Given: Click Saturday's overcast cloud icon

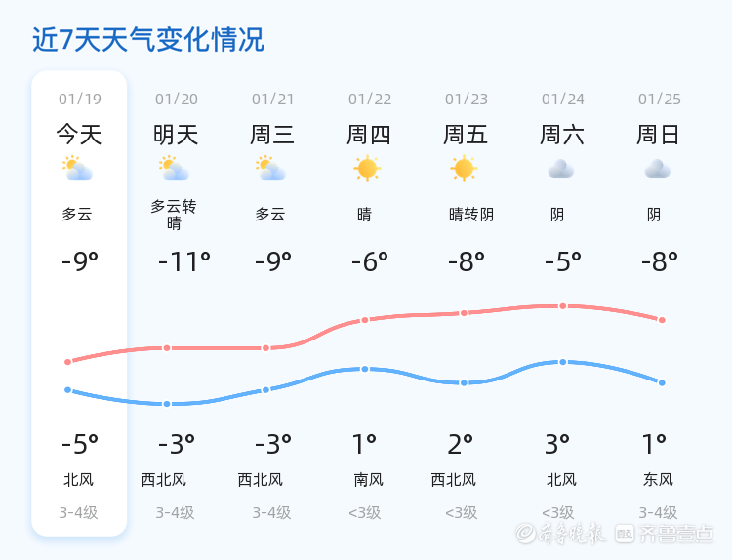Looking at the screenshot, I should click(560, 169).
